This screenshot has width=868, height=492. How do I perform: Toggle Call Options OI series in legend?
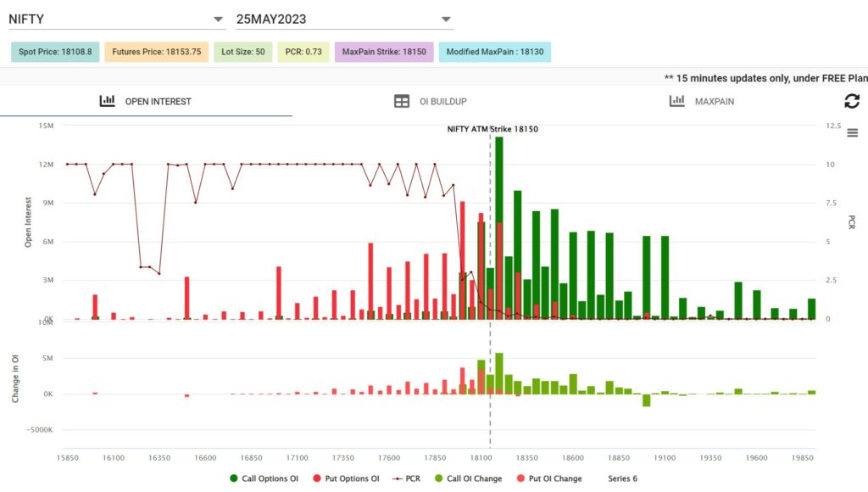pyautogui.click(x=264, y=478)
